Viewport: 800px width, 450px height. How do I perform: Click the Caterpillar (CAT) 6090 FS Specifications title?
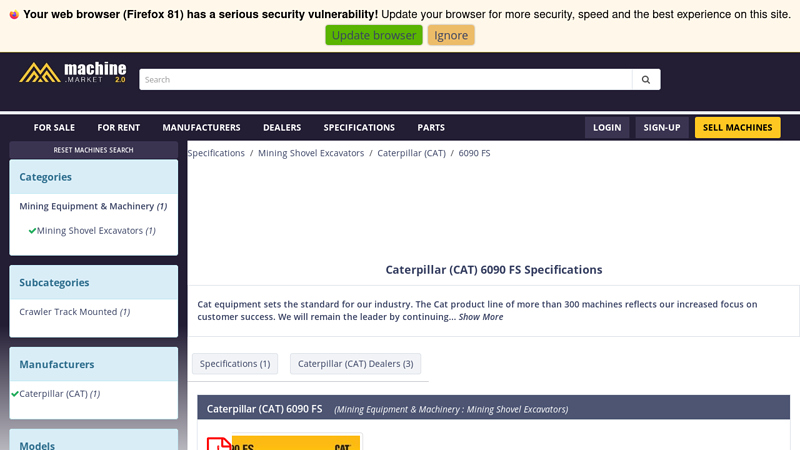[493, 270]
